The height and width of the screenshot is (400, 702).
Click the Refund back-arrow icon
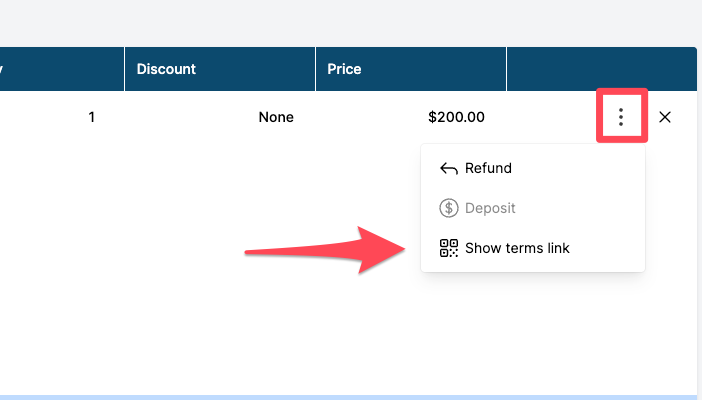click(449, 169)
